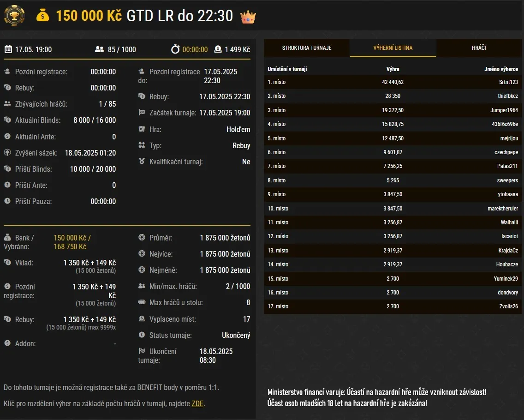This screenshot has width=524, height=420.
Task: Click the icon beside Aktuální Blinds
Action: [6, 120]
